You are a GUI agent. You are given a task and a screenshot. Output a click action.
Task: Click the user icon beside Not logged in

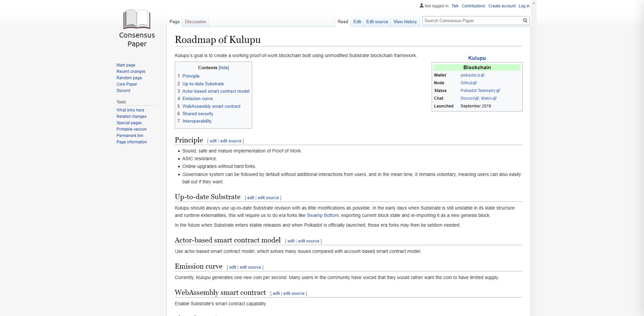(422, 6)
